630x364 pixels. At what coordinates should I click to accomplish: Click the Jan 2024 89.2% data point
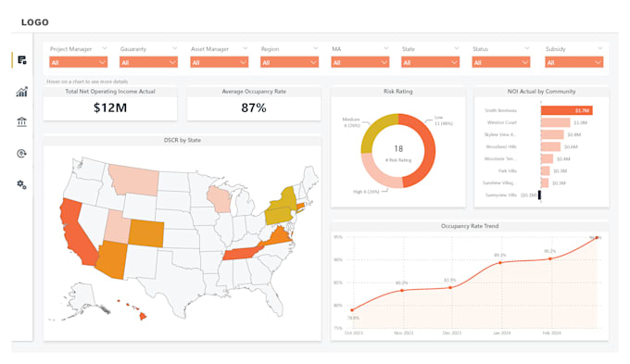click(500, 263)
